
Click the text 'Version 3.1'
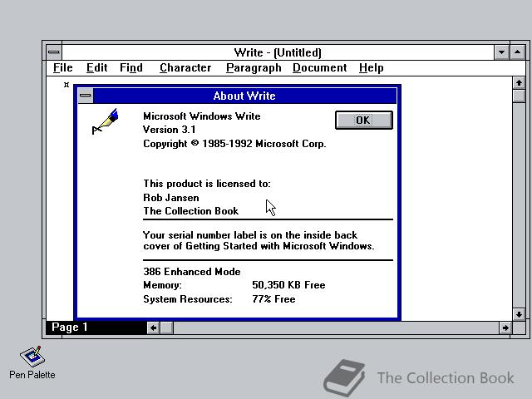(169, 130)
